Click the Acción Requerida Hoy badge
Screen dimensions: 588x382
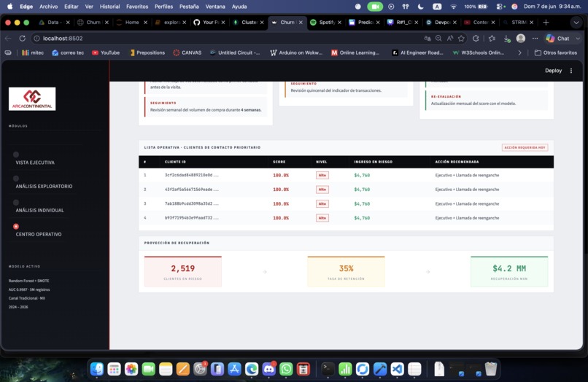click(525, 148)
